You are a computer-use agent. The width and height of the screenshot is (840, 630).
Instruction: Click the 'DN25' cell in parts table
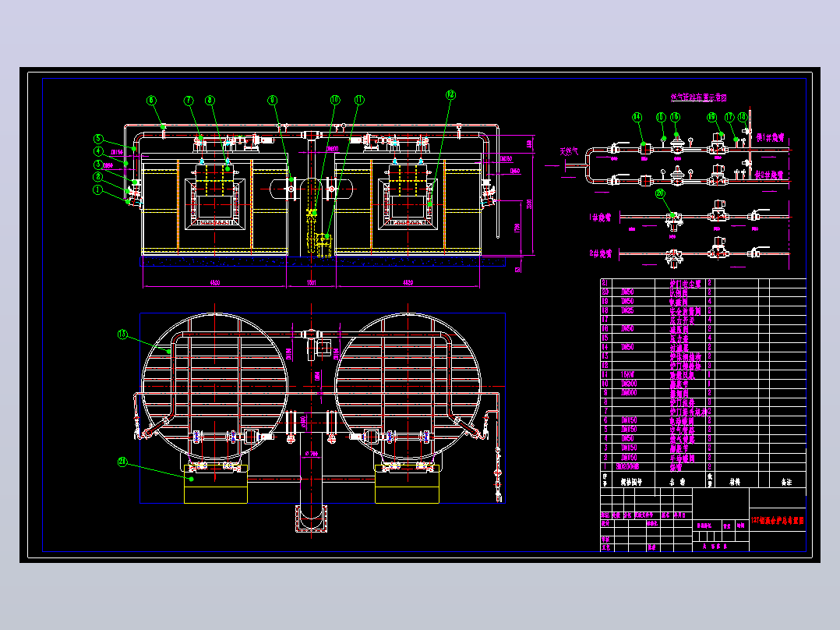pos(627,310)
